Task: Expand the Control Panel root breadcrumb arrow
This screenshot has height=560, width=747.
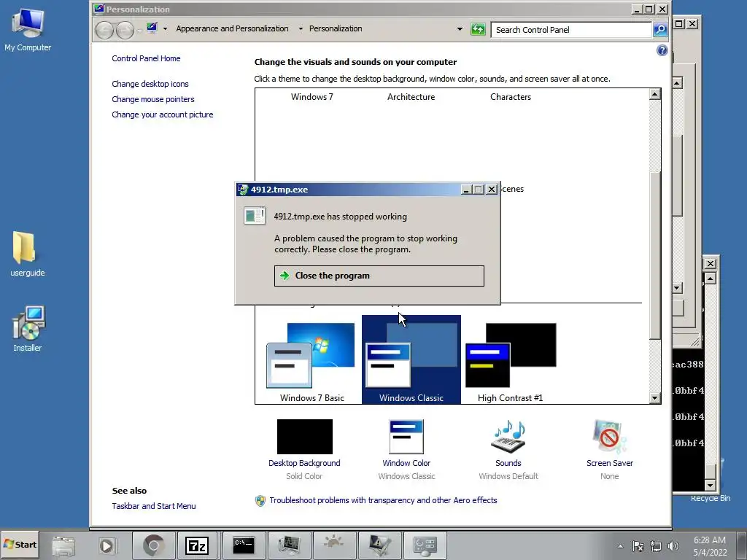Action: click(x=166, y=29)
